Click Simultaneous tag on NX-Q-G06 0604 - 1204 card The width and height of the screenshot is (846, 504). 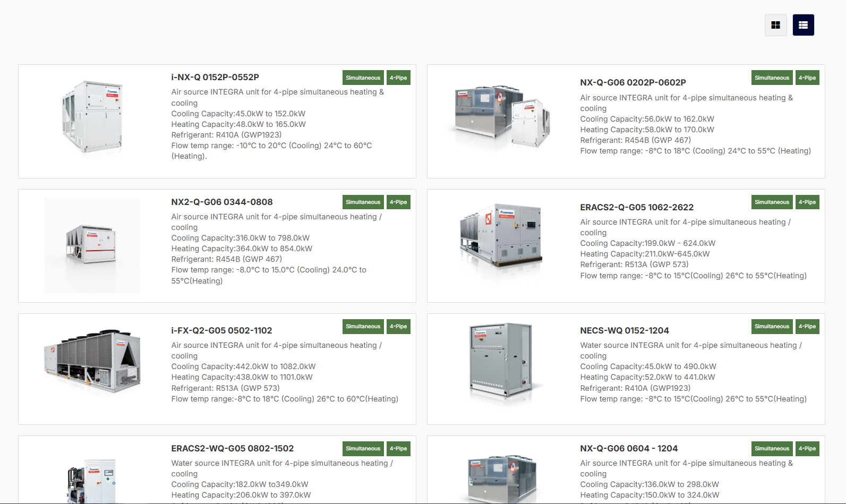coord(772,448)
